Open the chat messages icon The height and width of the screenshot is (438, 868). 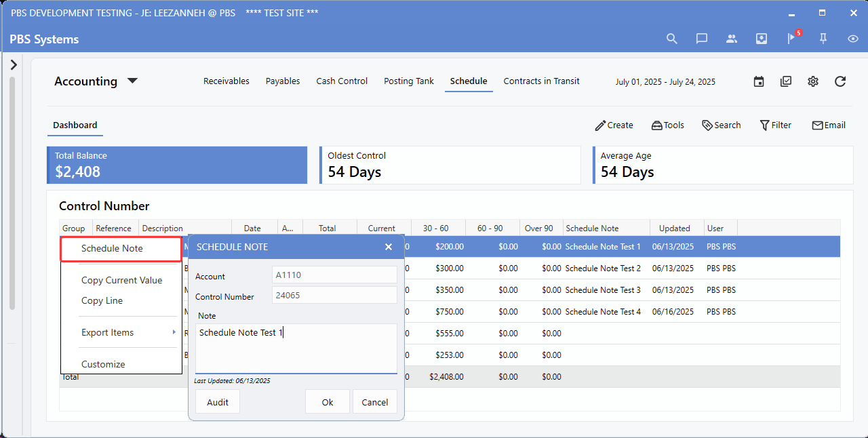[x=702, y=39]
